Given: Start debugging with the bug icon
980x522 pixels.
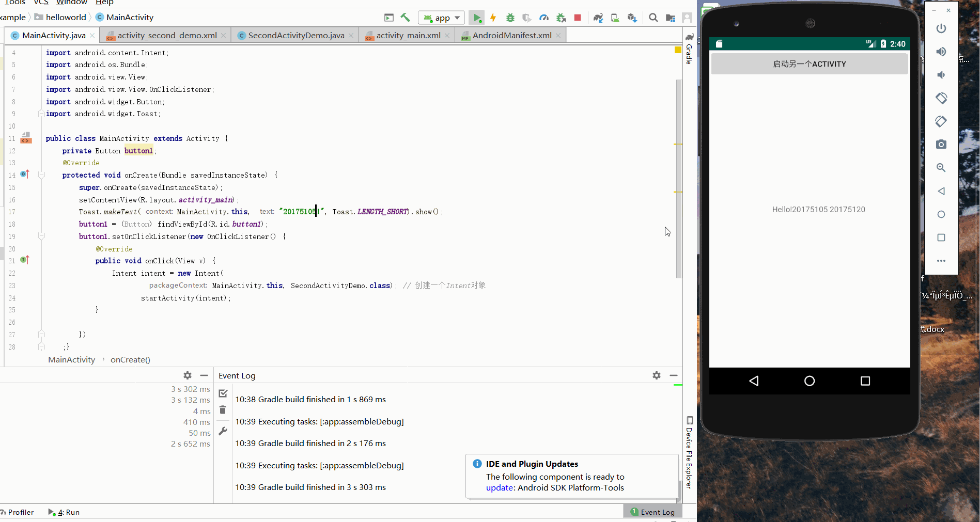Looking at the screenshot, I should [x=510, y=18].
